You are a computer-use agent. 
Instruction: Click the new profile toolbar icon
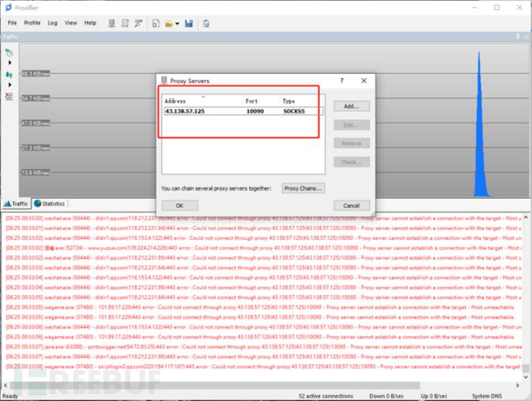(x=156, y=23)
